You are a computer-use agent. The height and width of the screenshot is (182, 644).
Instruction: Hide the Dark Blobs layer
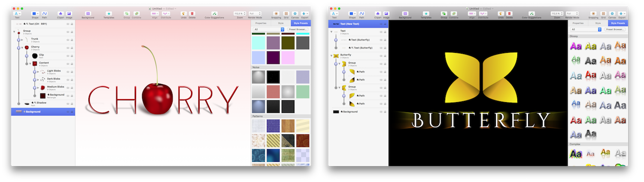tap(68, 79)
